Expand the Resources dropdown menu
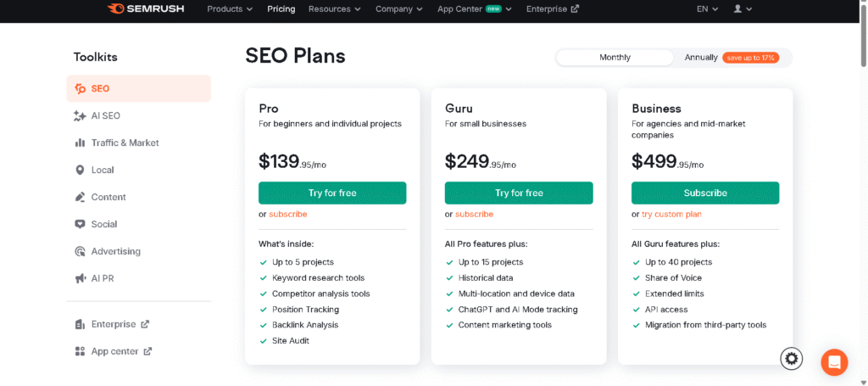The height and width of the screenshot is (386, 868). (x=334, y=8)
